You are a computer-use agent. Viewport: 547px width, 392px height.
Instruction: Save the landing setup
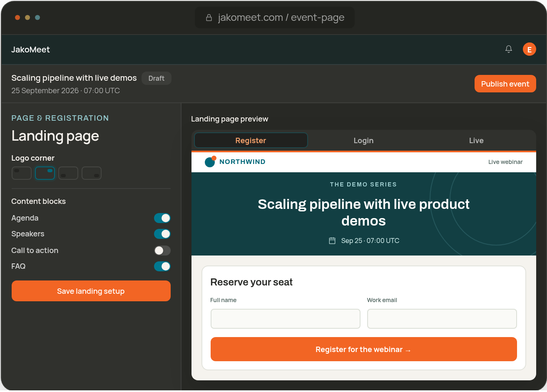pos(91,291)
